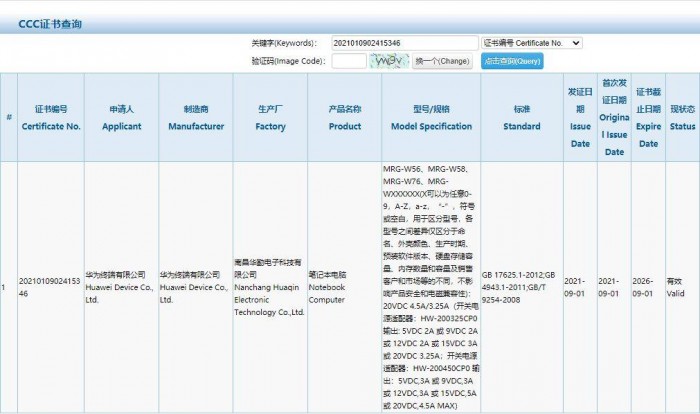Click the Issue Date column header
Viewport: 700px width, 414px height.
click(x=580, y=117)
